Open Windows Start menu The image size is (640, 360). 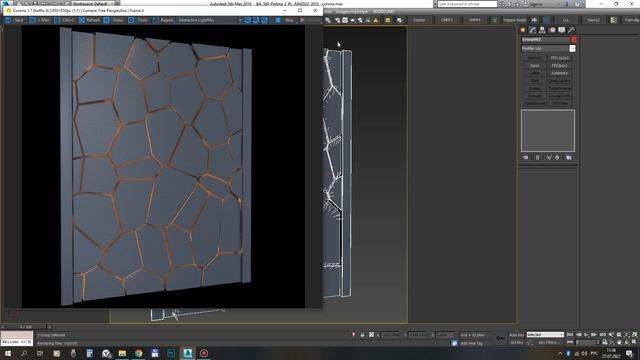[x=7, y=353]
